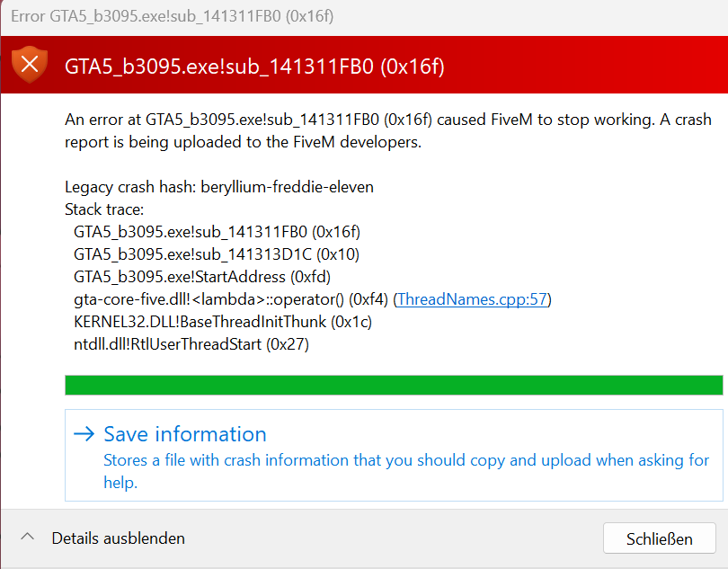Click the Details ausblenden label

pos(119,538)
